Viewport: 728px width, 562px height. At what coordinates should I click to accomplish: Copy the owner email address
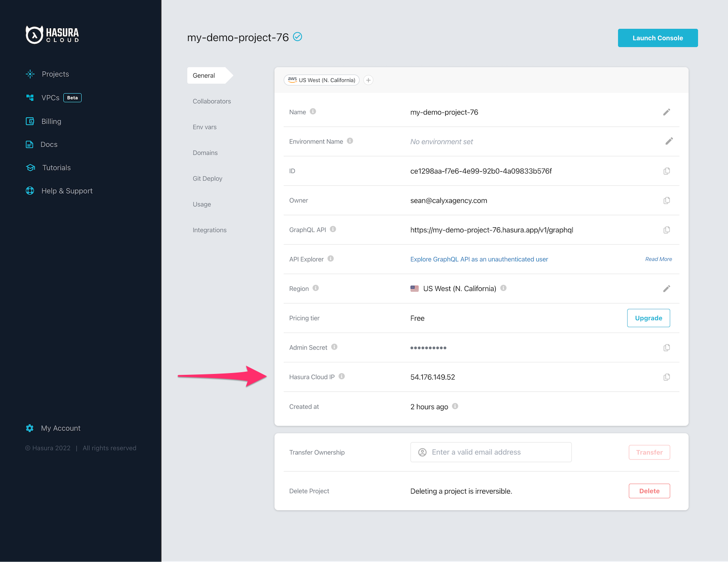[667, 200]
